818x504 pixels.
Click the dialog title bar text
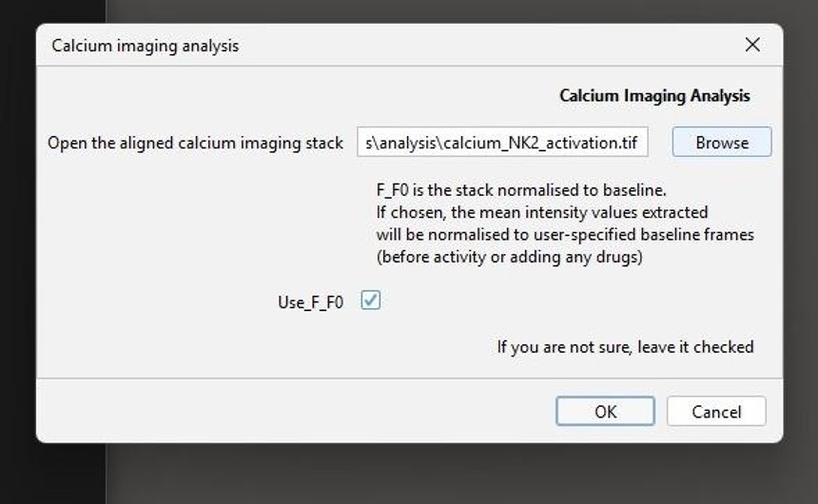(x=146, y=46)
